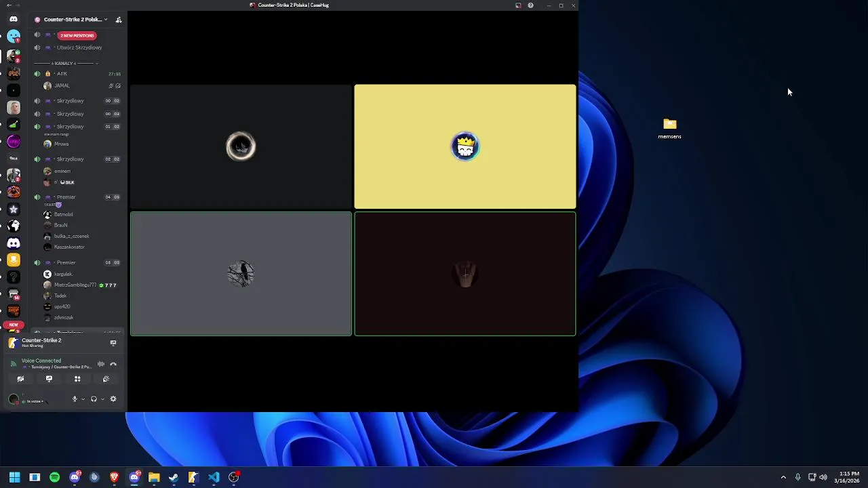868x488 pixels.
Task: Expand the Counter-Strike 2 Polska server menu
Action: click(x=76, y=20)
